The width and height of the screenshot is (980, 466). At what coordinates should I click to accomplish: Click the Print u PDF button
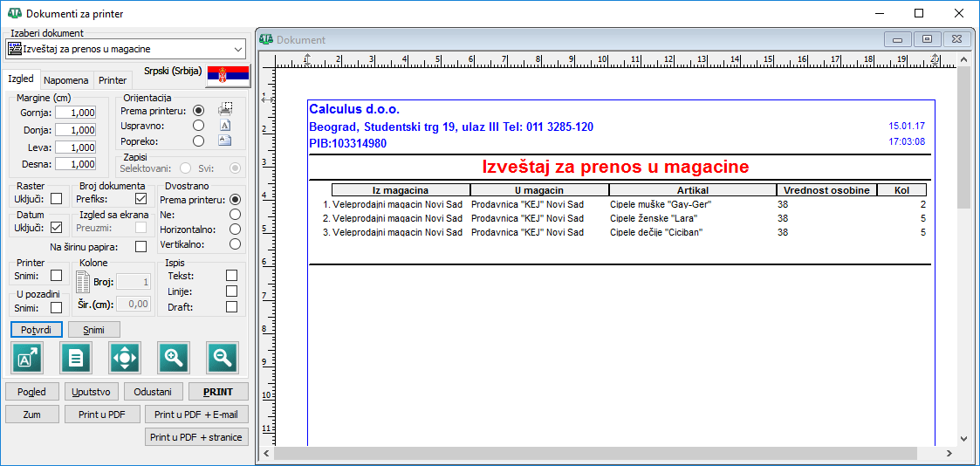(101, 415)
